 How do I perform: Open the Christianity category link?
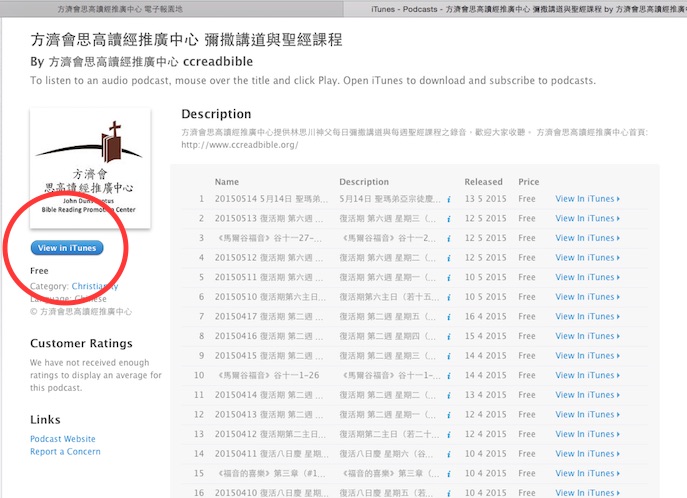click(95, 286)
